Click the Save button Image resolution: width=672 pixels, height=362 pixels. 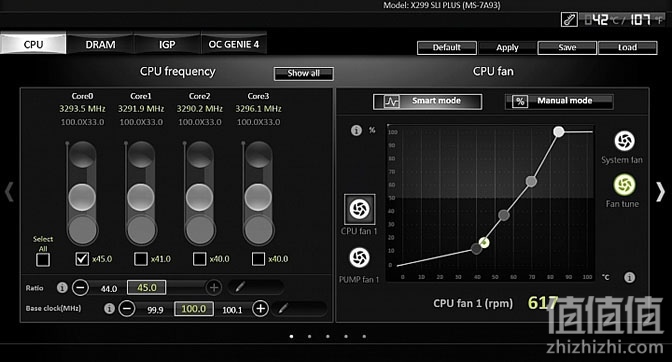click(x=567, y=48)
